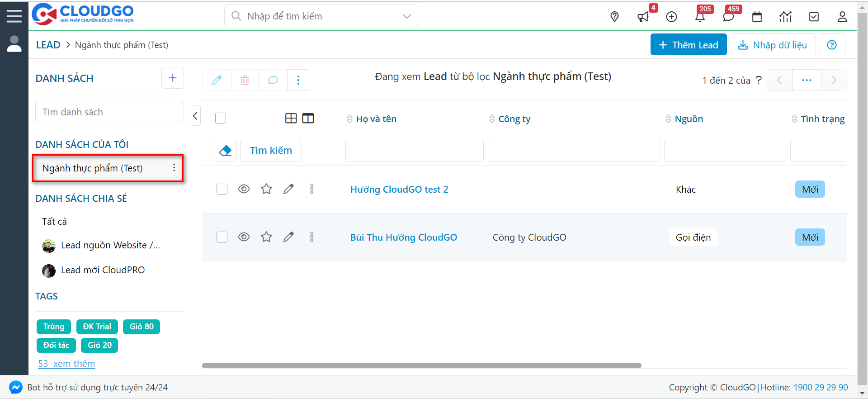Open the location pin icon in header

tap(614, 17)
